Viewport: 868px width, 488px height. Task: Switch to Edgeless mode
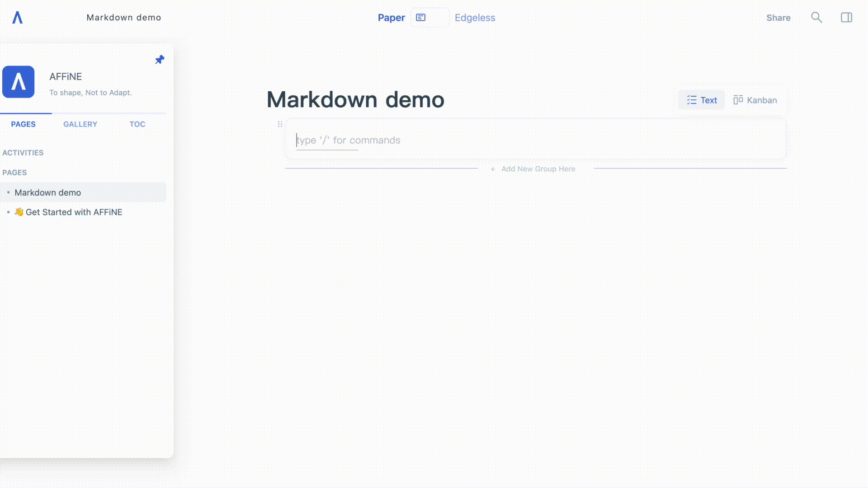(x=475, y=18)
